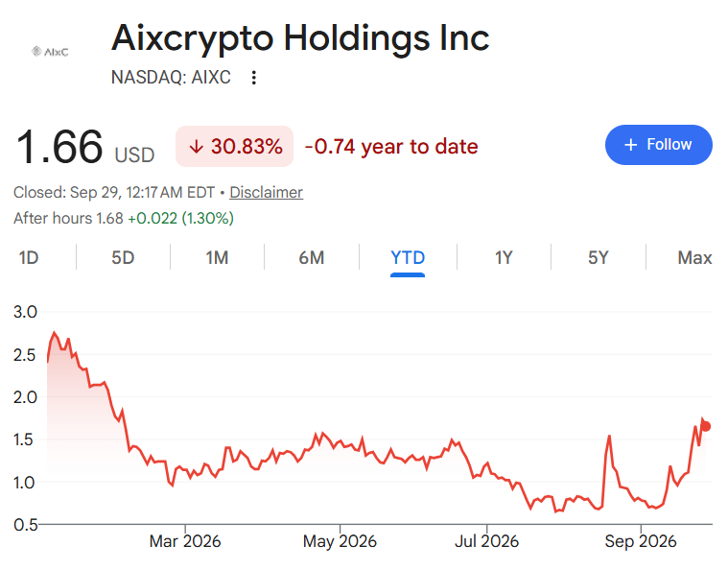The width and height of the screenshot is (728, 570).
Task: Click the Aixcrypto Holdings Inc title
Action: (x=300, y=38)
